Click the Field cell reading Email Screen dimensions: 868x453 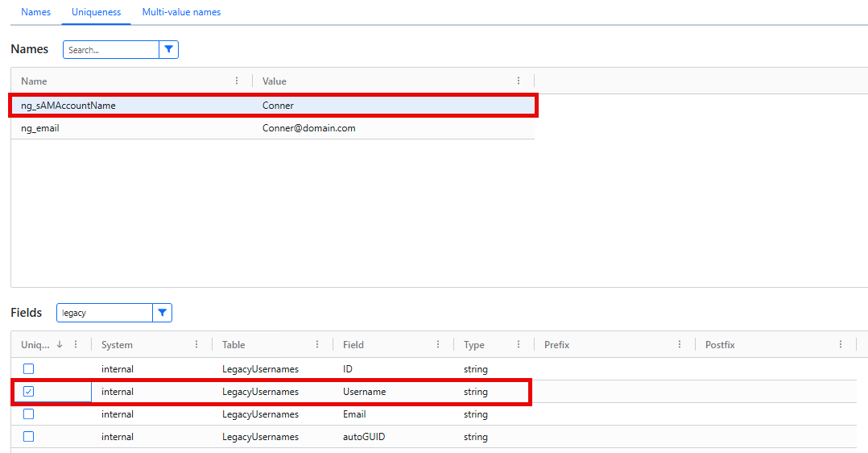pos(354,414)
